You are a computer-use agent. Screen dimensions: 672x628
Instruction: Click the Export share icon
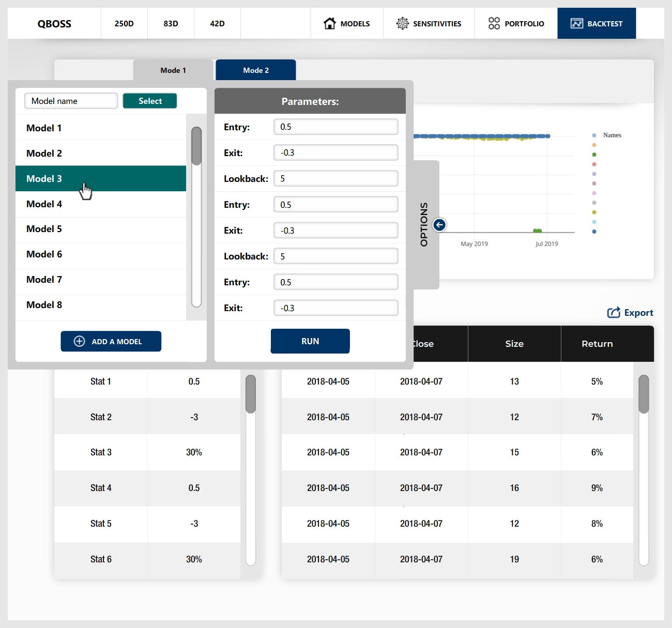(x=614, y=313)
